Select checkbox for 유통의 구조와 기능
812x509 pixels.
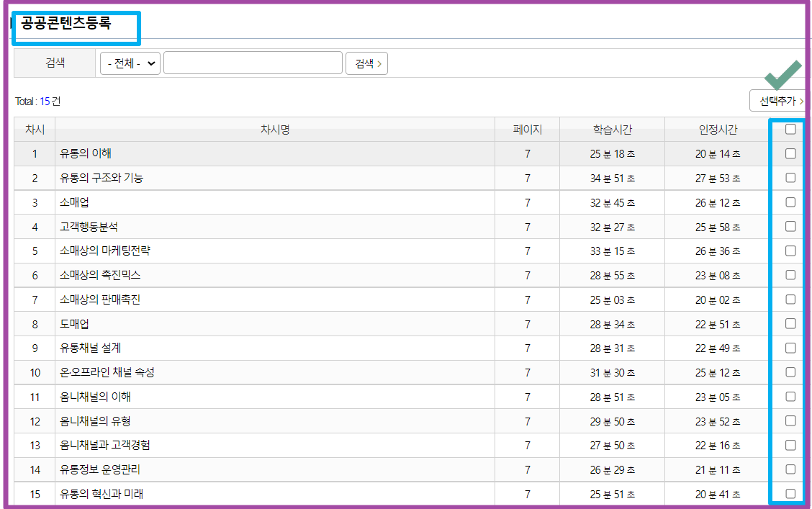790,178
